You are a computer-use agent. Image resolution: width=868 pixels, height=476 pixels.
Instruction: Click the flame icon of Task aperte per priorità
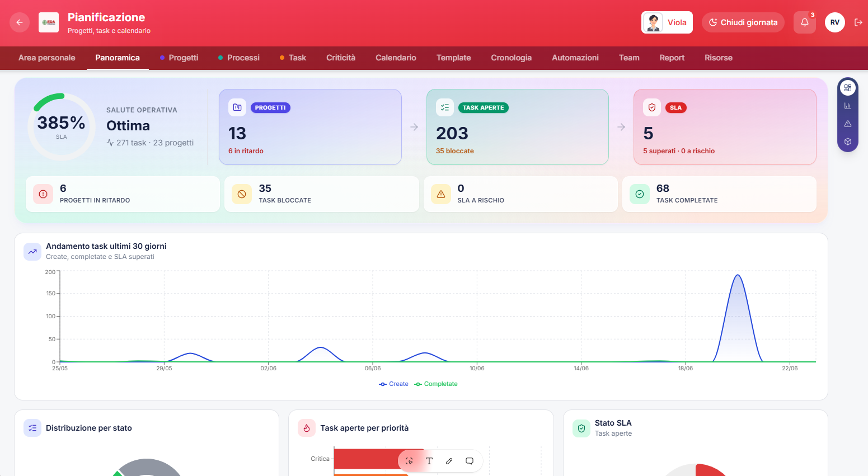pyautogui.click(x=307, y=428)
